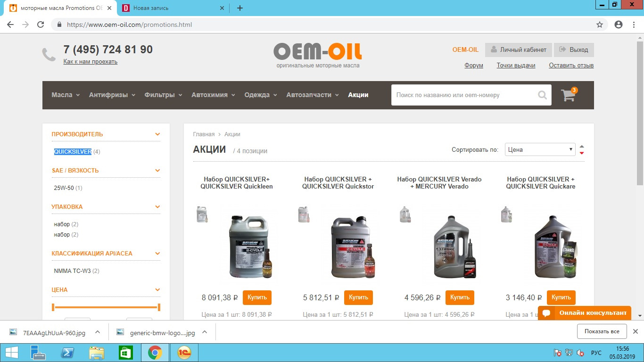Expand the Автохимия menu

213,95
